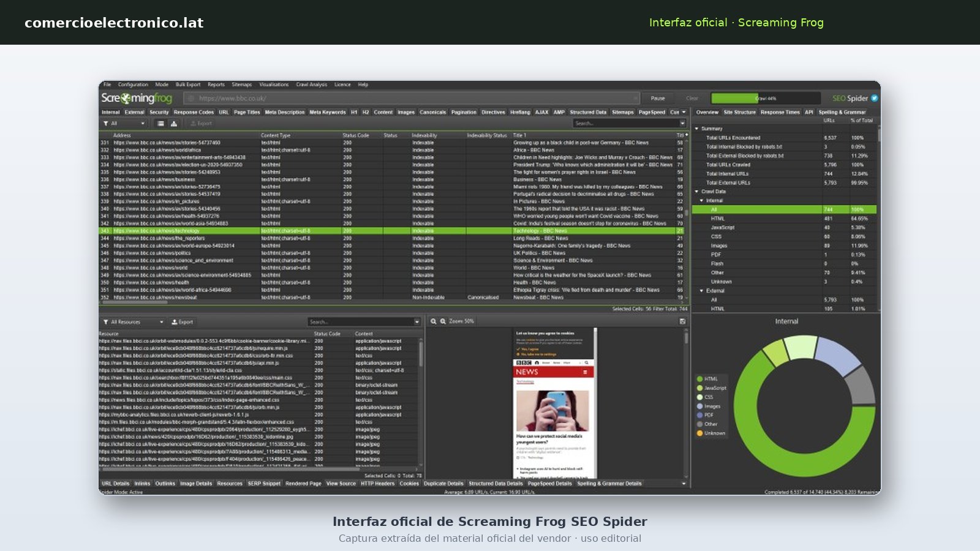The image size is (980, 551).
Task: Switch to the Site Structure tab
Action: pos(740,113)
